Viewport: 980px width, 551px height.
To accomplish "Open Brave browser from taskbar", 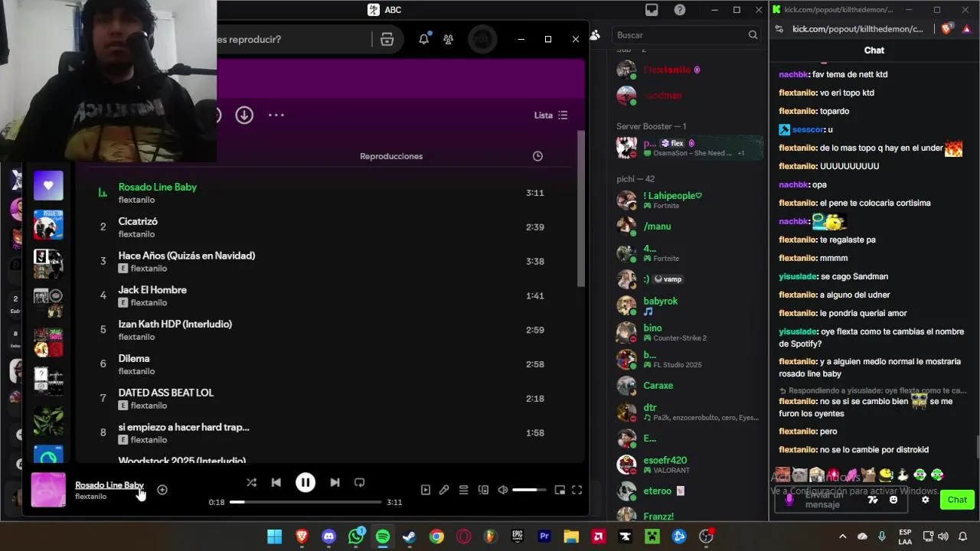I will pos(302,536).
